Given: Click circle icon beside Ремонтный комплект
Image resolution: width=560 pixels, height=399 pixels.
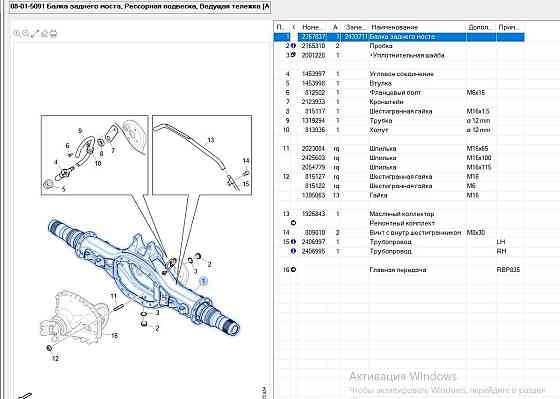Looking at the screenshot, I should coord(293,223).
